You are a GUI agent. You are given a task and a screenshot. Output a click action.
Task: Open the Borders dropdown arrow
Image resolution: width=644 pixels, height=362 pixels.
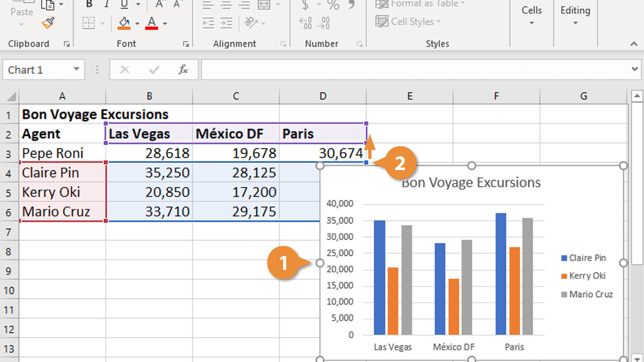(x=102, y=23)
